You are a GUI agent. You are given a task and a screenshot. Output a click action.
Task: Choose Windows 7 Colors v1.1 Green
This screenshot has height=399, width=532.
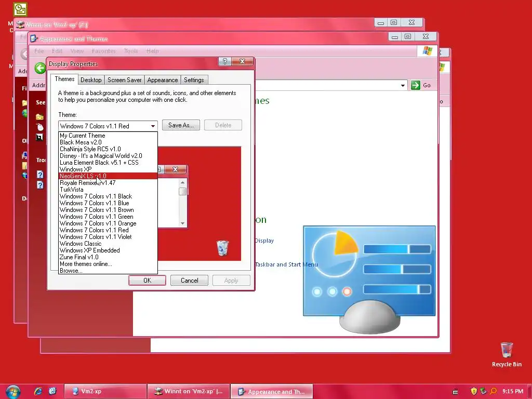108,217
